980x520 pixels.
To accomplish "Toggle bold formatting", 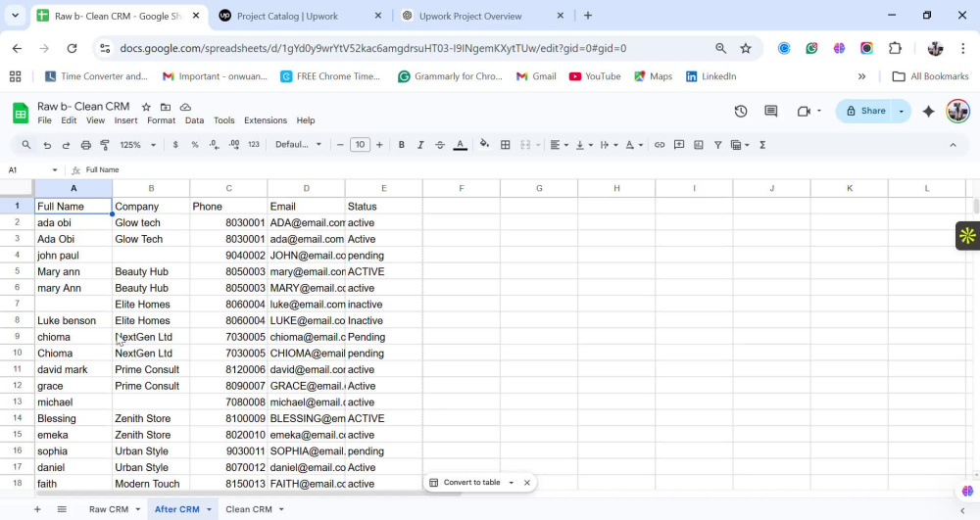I will pos(401,145).
